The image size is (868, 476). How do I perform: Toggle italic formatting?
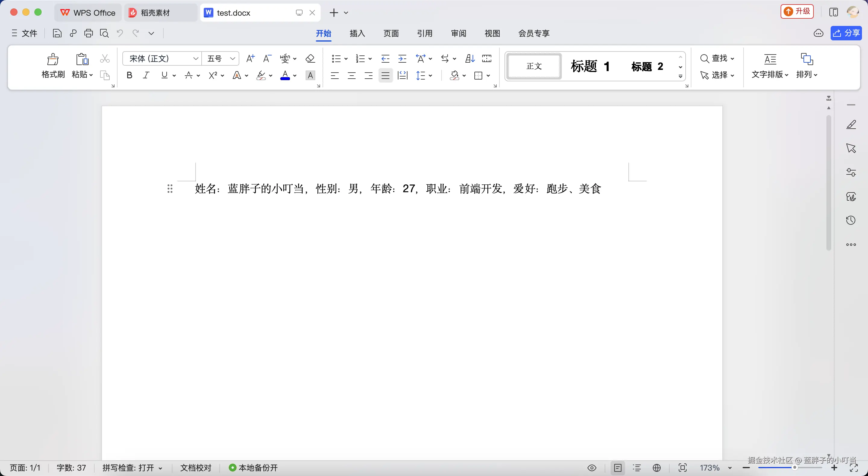click(146, 75)
